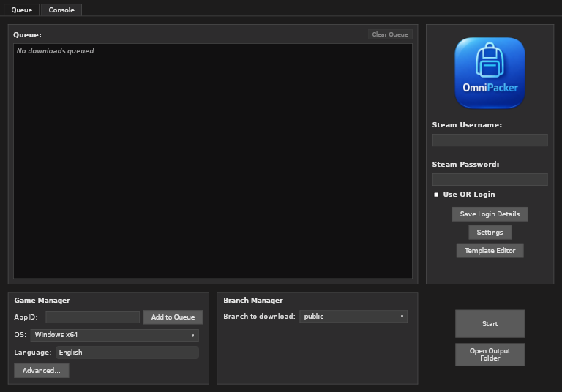Viewport: 562px width, 392px height.
Task: Click the 'Steam Username:' label
Action: (467, 125)
